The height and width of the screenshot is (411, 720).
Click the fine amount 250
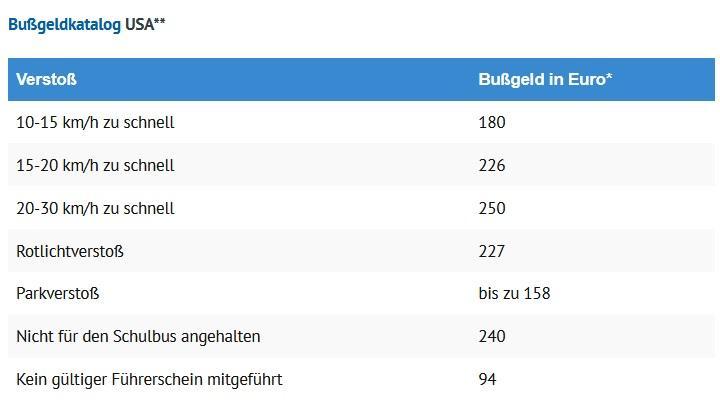tap(492, 208)
